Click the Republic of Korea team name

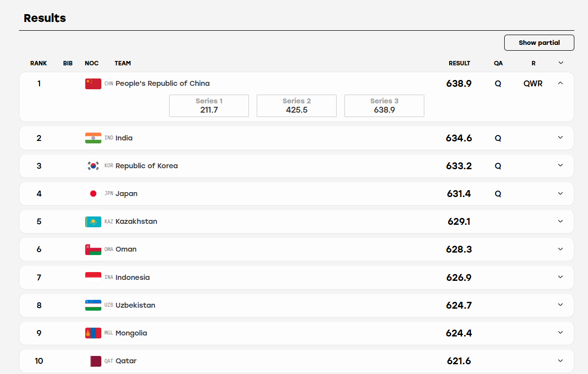(147, 166)
